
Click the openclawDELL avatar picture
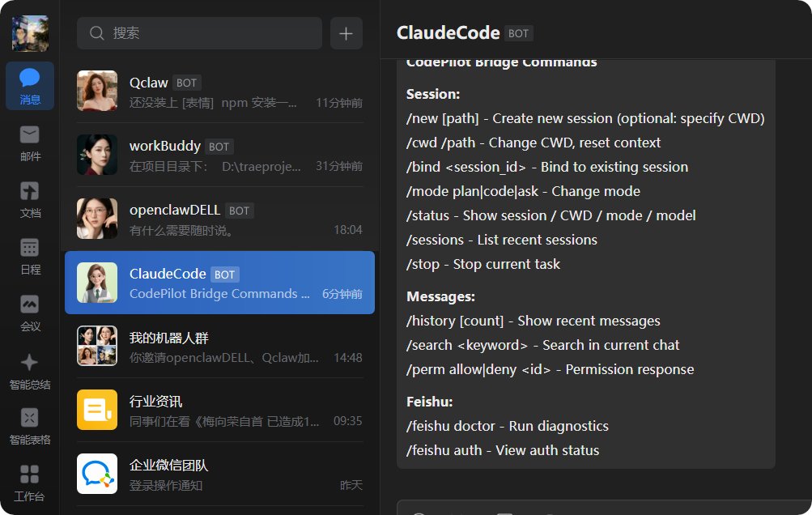click(97, 219)
